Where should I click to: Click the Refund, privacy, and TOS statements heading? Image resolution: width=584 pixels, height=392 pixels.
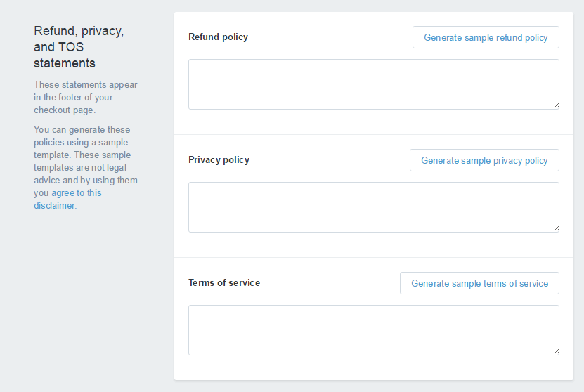coord(79,47)
